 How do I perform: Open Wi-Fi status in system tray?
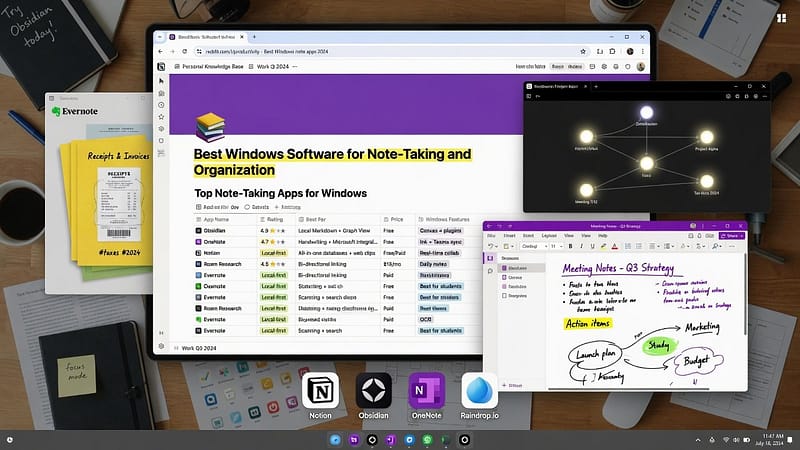[726, 440]
